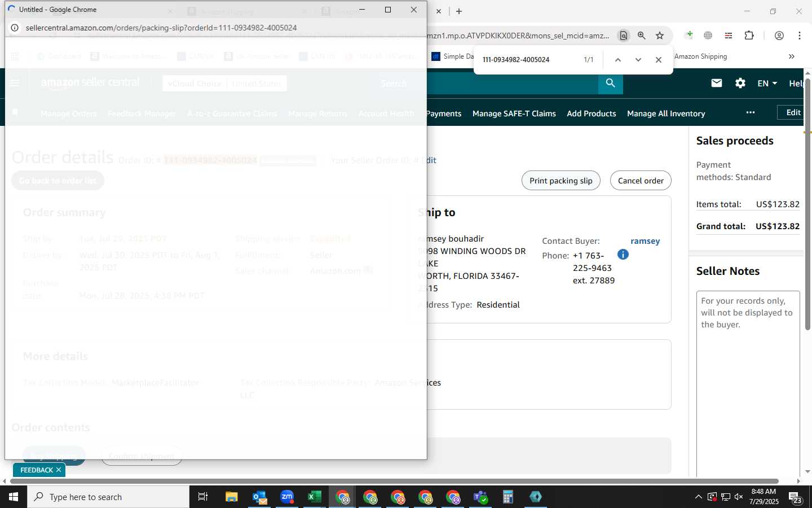This screenshot has height=508, width=812.
Task: Open Outlook from the taskbar
Action: click(x=259, y=497)
